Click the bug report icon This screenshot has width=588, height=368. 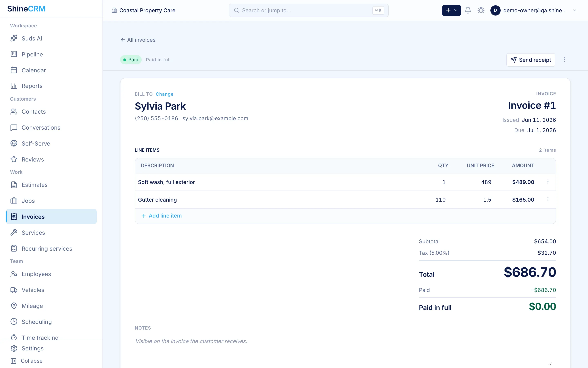point(481,10)
